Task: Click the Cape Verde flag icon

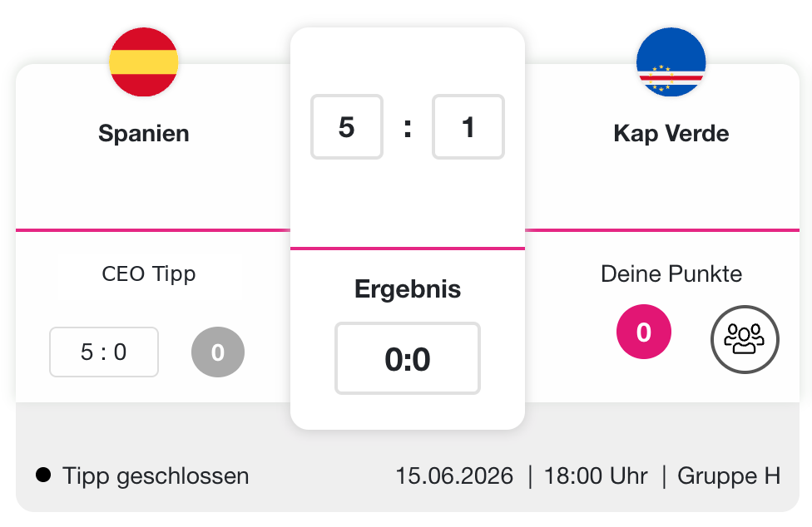Action: [x=671, y=62]
